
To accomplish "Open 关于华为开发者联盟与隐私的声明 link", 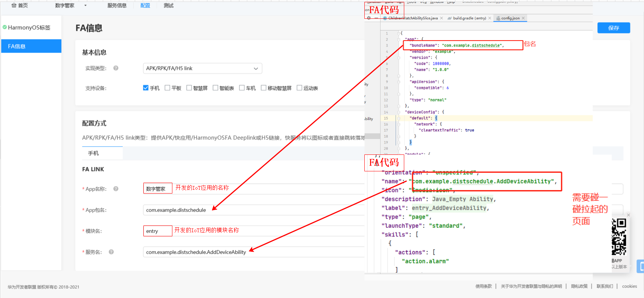I will (531, 286).
